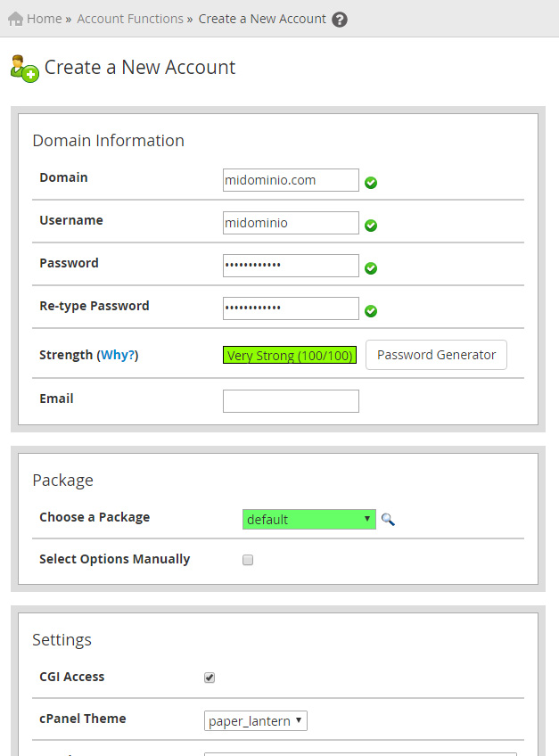Click the package dropdown arrow showing default
The width and height of the screenshot is (559, 756).
coord(366,518)
